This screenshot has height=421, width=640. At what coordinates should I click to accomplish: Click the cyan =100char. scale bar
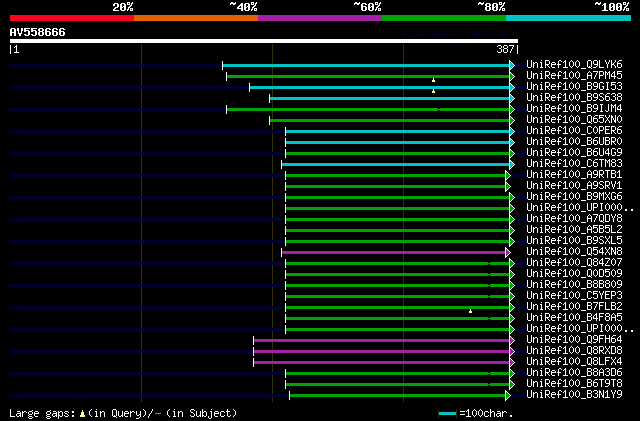(x=447, y=414)
